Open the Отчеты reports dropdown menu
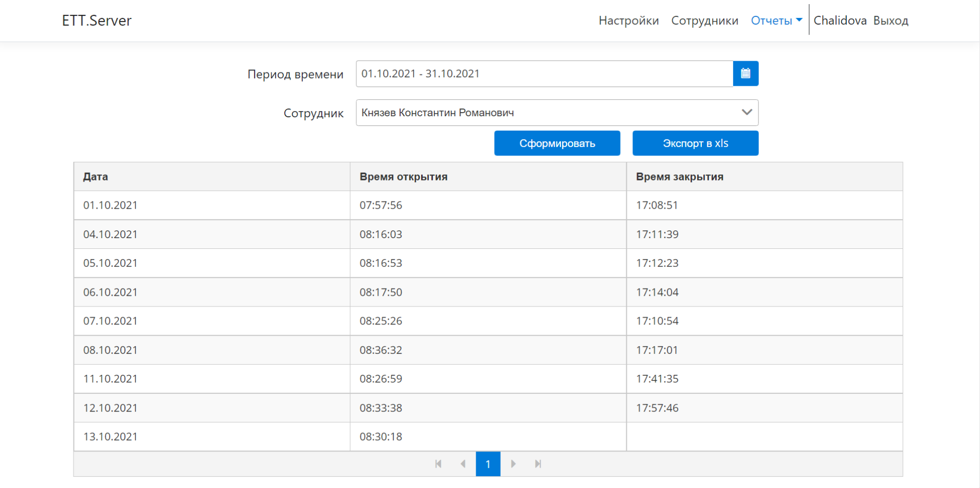Viewport: 980px width, 488px height. [776, 21]
